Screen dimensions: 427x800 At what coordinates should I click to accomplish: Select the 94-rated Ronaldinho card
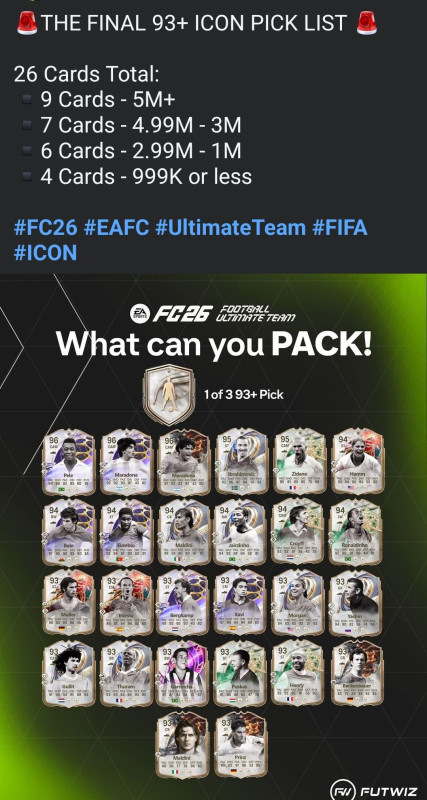click(356, 533)
